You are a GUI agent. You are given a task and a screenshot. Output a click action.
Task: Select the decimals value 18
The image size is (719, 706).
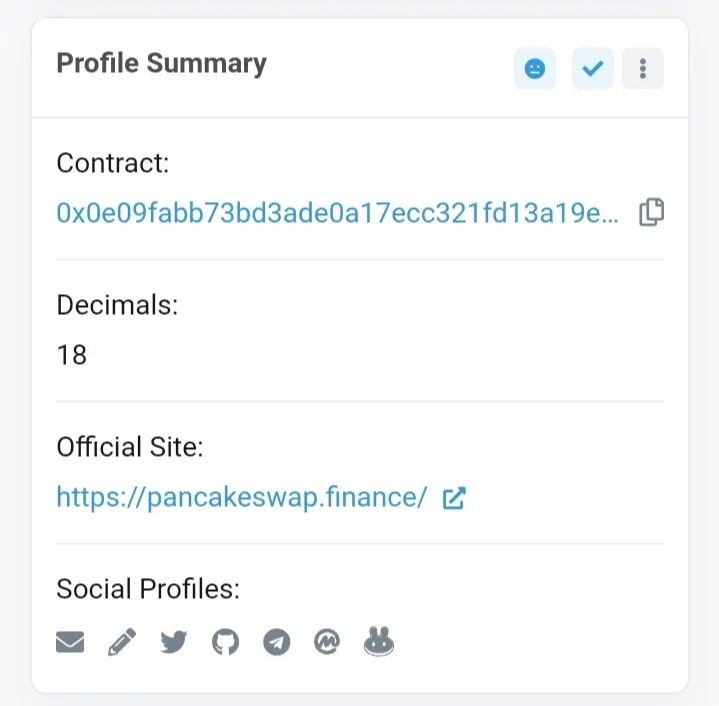pos(72,355)
